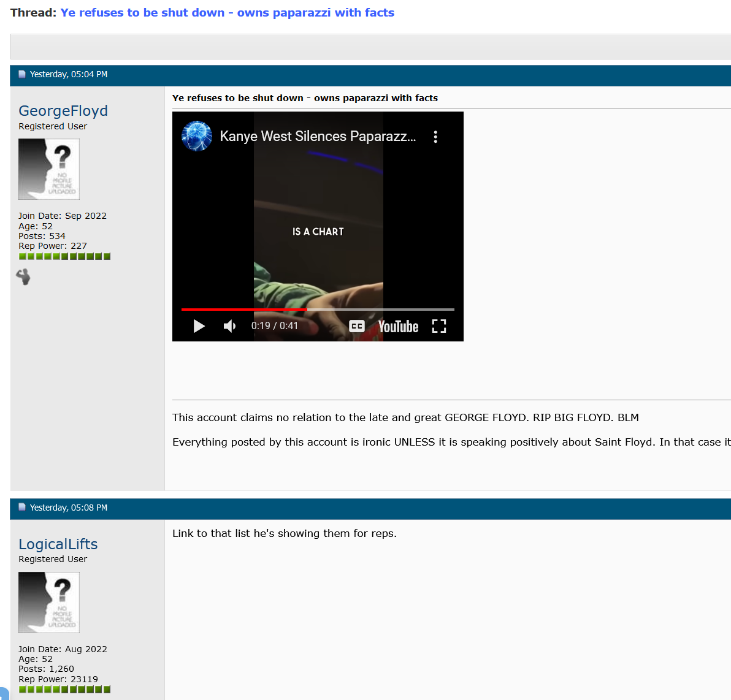731x700 pixels.
Task: Select the 0:19 / 0:41 video time display
Action: (x=275, y=325)
